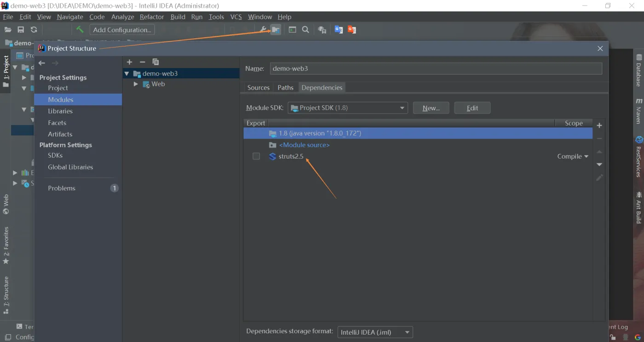Click the Export column header
644x342 pixels.
[256, 123]
